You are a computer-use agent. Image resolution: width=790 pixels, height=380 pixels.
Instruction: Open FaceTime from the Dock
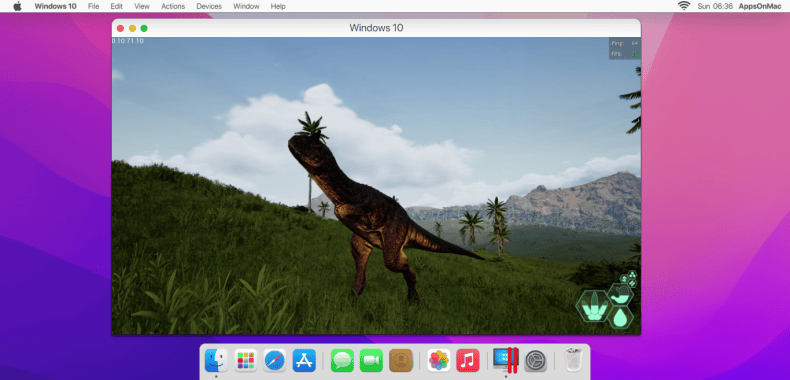[x=371, y=360]
